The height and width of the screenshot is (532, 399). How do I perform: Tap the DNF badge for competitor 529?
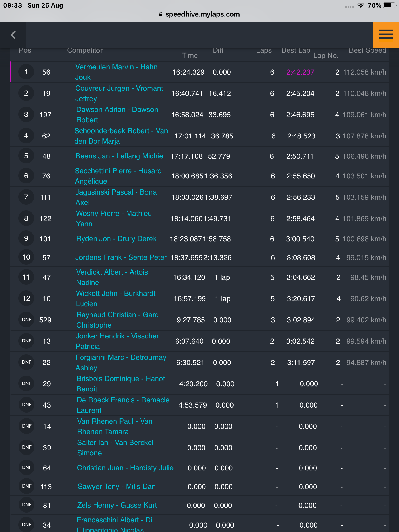(x=26, y=320)
